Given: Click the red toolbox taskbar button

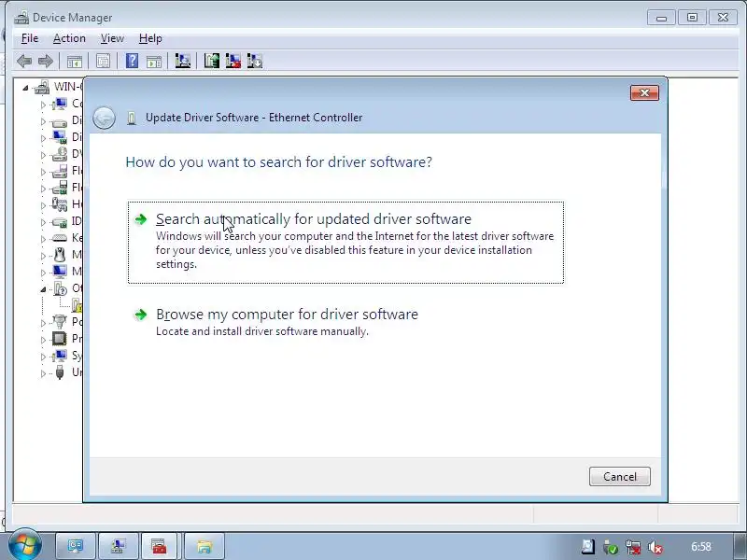Looking at the screenshot, I should [159, 546].
